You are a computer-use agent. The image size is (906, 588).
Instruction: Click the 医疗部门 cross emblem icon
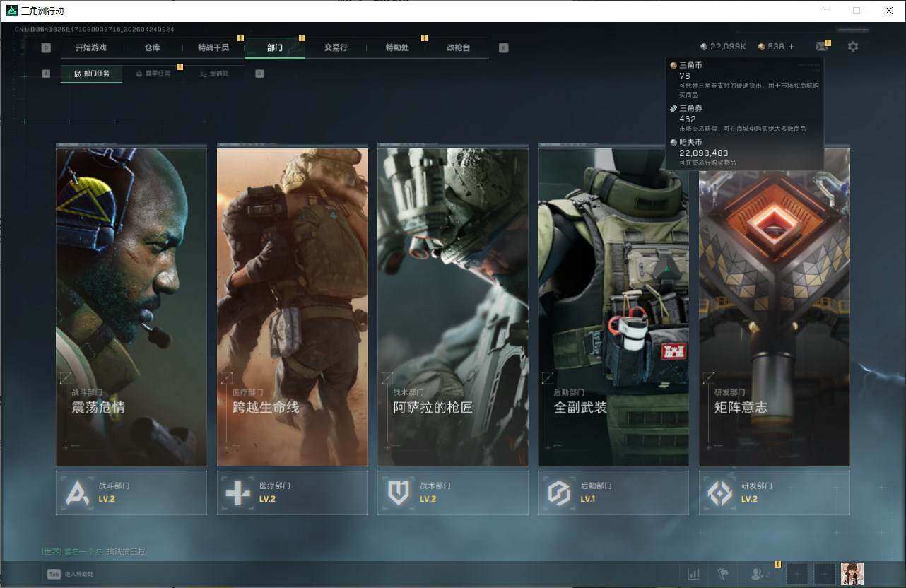237,493
